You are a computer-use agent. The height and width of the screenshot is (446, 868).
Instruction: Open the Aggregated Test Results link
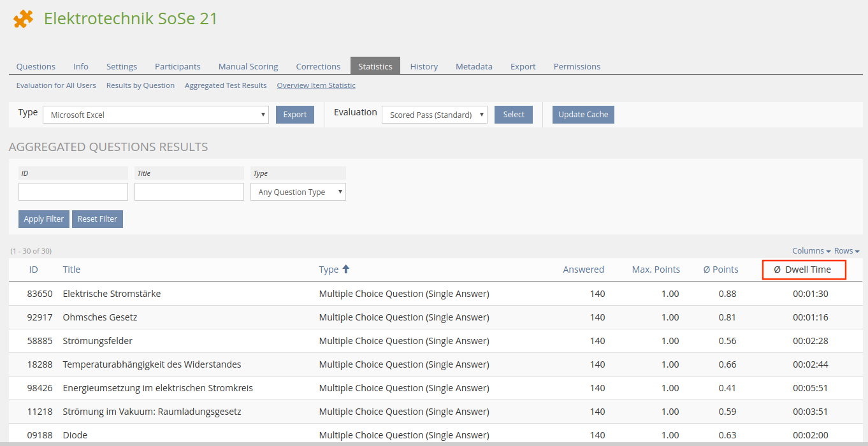pyautogui.click(x=226, y=85)
